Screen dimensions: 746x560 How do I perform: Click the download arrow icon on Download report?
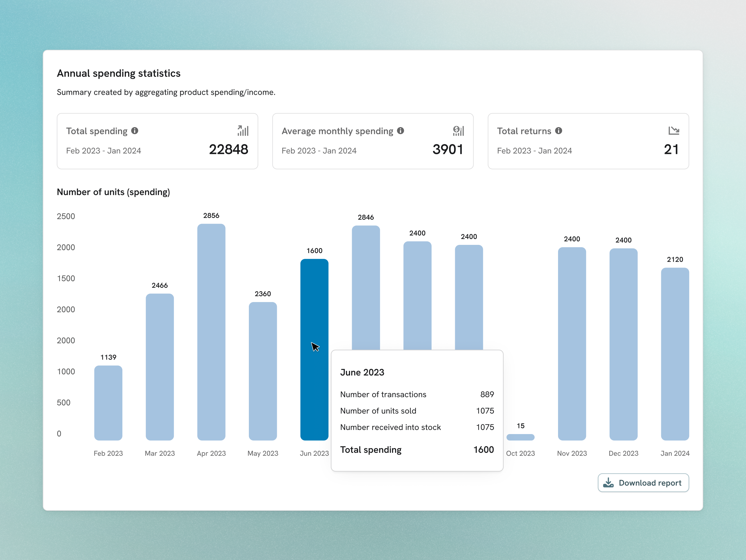pos(609,483)
